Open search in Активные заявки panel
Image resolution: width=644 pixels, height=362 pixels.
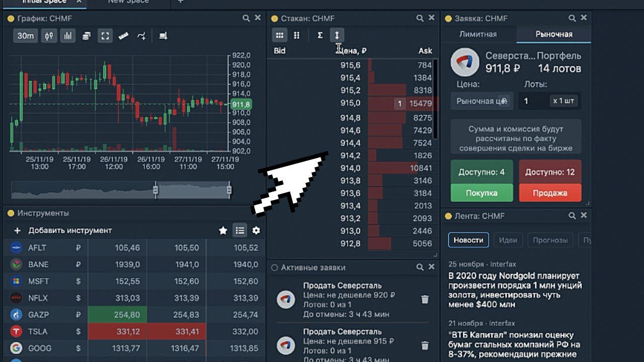tap(420, 267)
